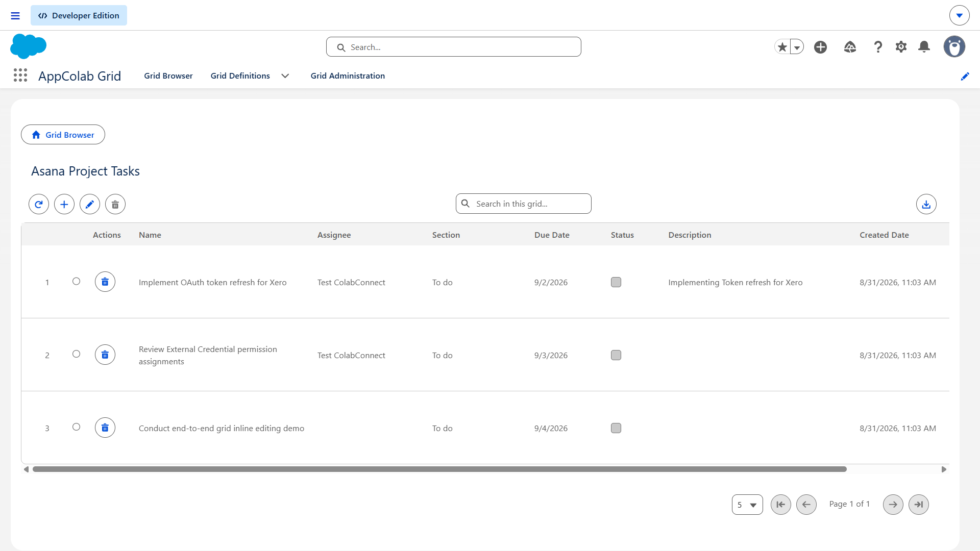980x551 pixels.
Task: Go to the last page
Action: (x=918, y=505)
